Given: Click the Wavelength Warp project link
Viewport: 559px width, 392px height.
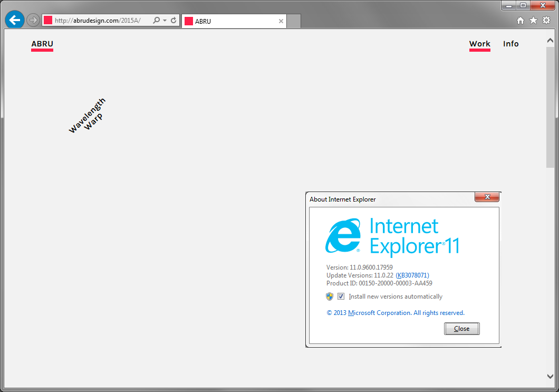Looking at the screenshot, I should tap(87, 115).
